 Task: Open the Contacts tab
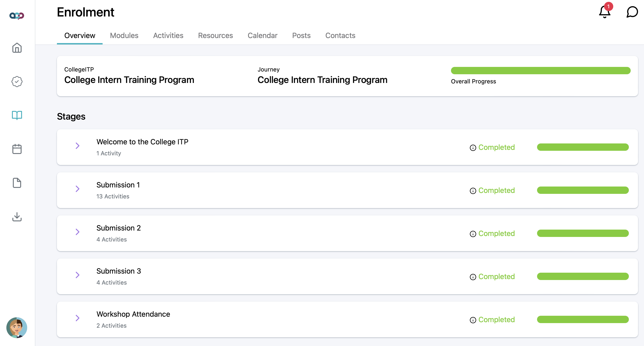coord(340,36)
